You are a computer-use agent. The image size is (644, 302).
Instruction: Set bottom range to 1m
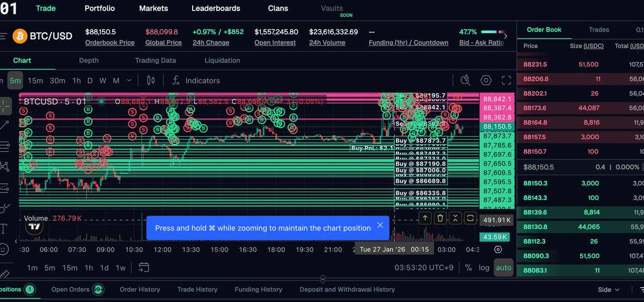click(32, 268)
